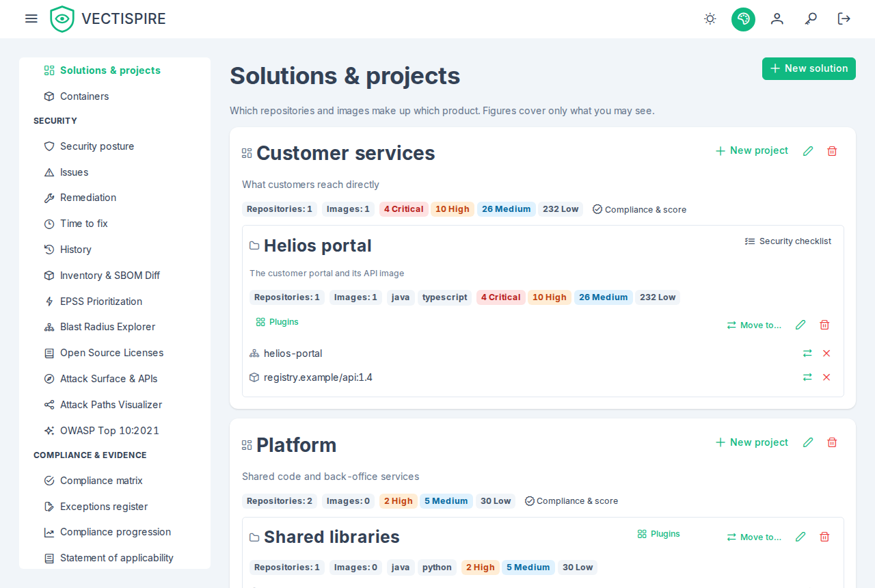The image size is (875, 588).
Task: Delete the Customer services solution
Action: click(x=832, y=151)
